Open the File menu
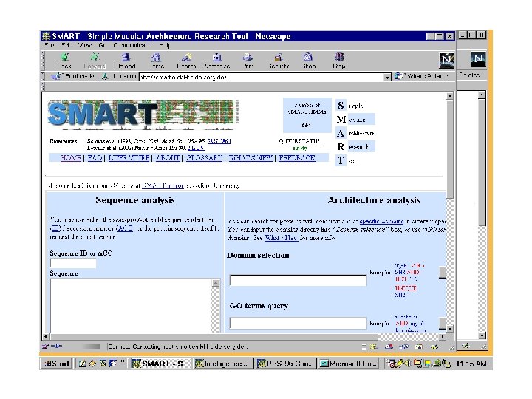 (50, 45)
